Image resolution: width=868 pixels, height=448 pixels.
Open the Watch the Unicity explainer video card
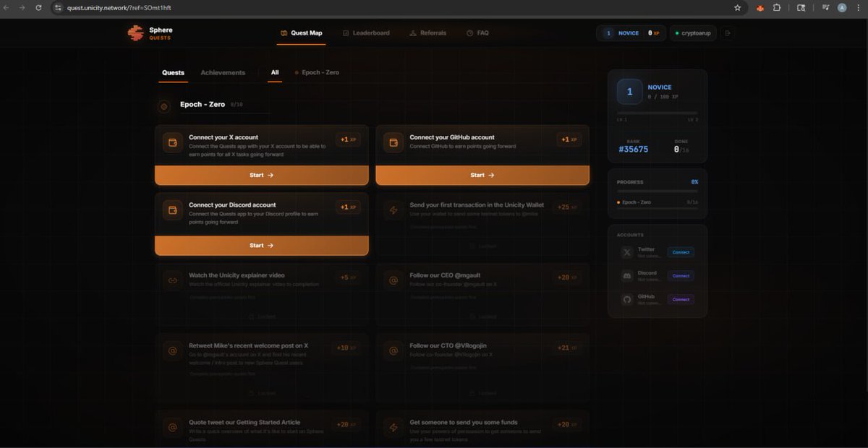click(262, 295)
